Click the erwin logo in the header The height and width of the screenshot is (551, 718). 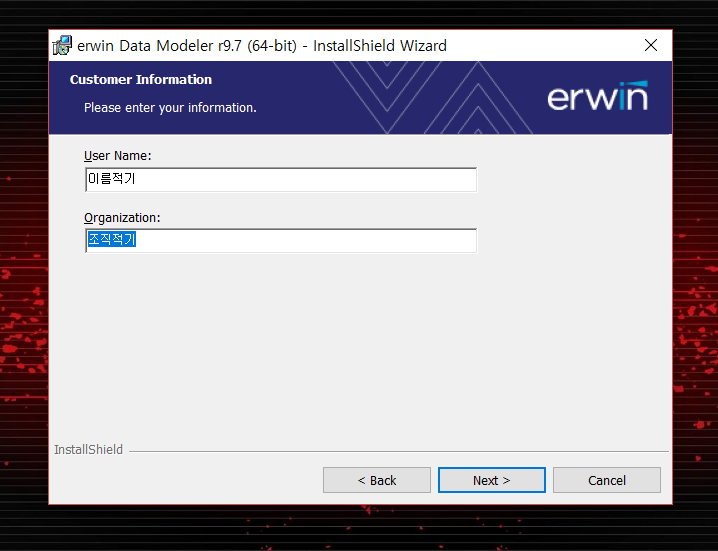598,96
